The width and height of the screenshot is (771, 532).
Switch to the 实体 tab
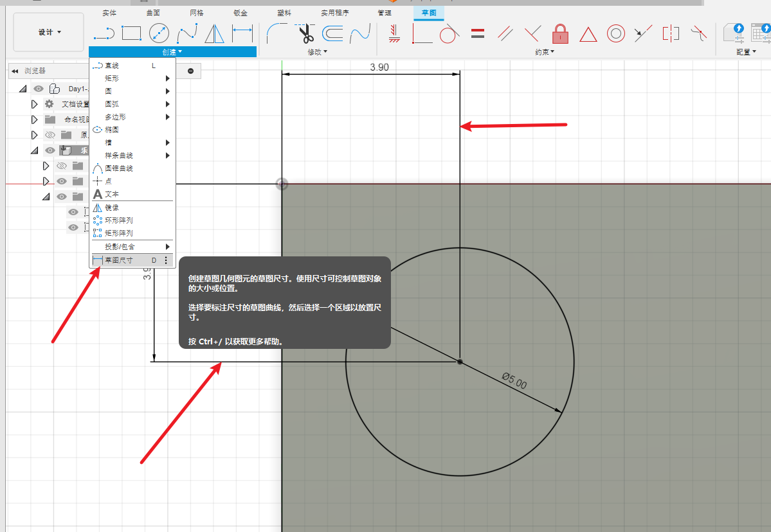pos(109,13)
